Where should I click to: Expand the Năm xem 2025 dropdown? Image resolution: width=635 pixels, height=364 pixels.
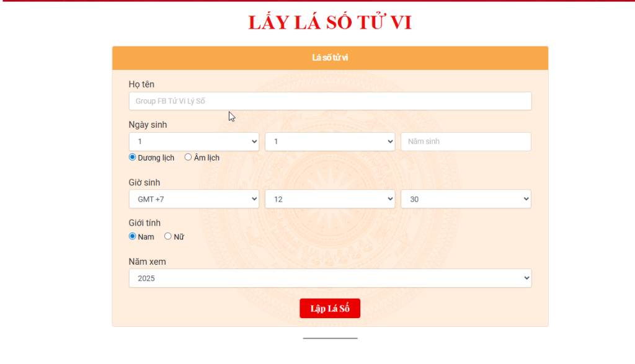[x=330, y=278]
